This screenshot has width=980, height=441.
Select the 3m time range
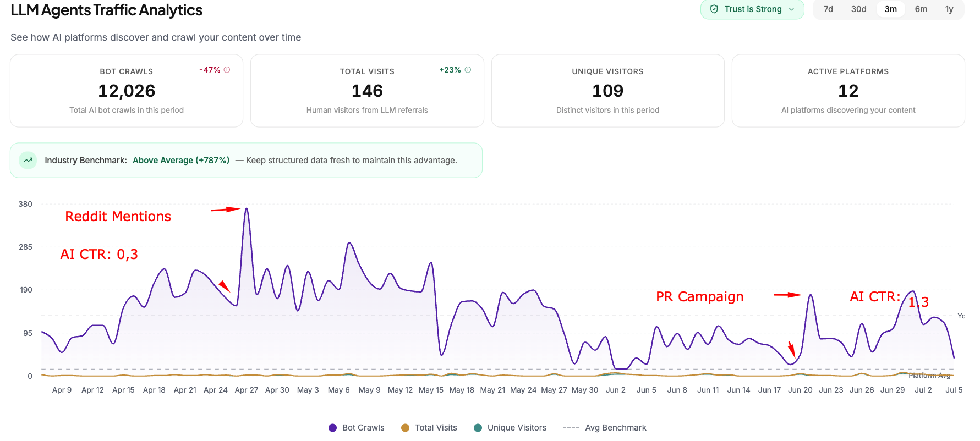pos(891,9)
